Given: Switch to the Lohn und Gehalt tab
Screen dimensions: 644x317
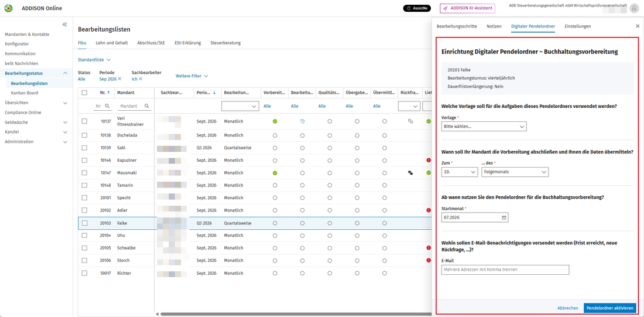Looking at the screenshot, I should coord(112,43).
